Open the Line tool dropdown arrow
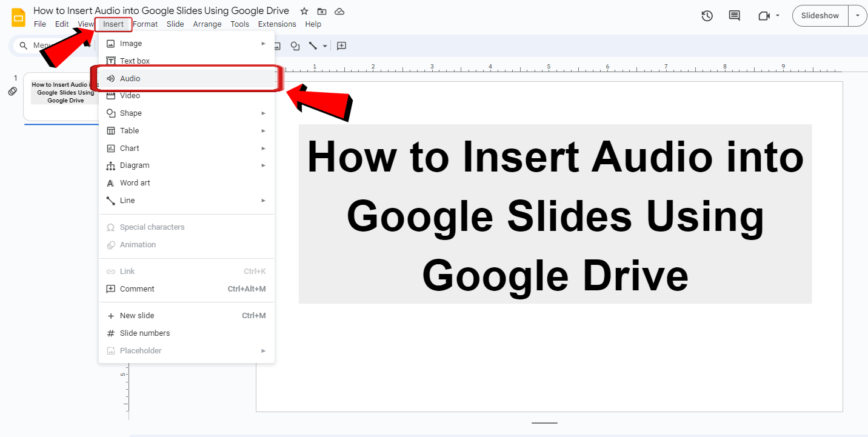The width and height of the screenshot is (868, 437). (324, 45)
